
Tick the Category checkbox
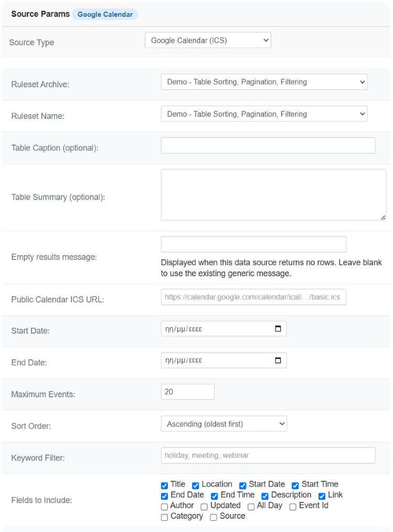pyautogui.click(x=164, y=517)
